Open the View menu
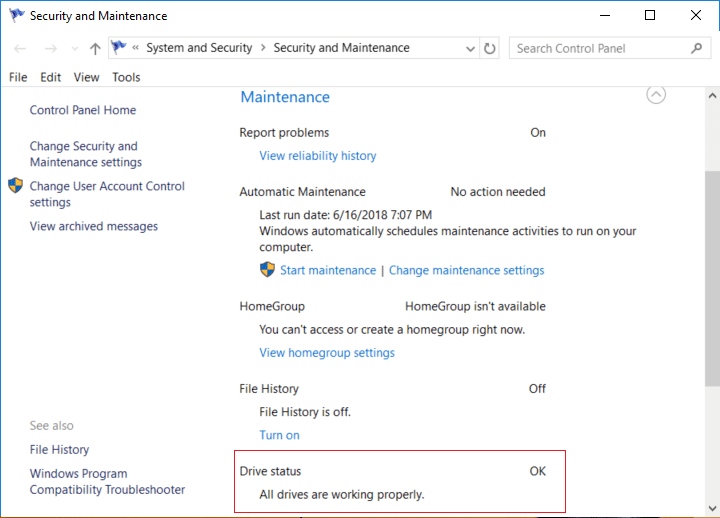720x518 pixels. [x=86, y=77]
